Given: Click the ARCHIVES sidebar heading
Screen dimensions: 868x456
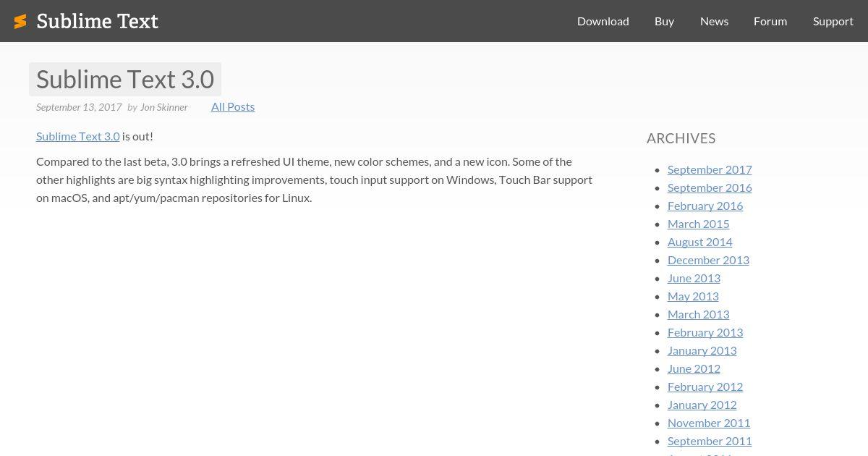Looking at the screenshot, I should [x=681, y=138].
